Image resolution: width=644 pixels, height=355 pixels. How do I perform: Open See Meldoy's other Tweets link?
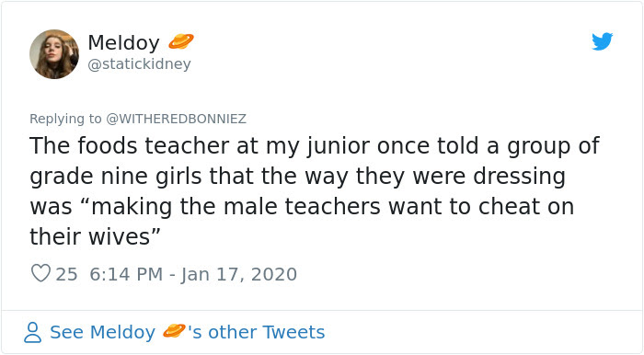[x=175, y=332]
